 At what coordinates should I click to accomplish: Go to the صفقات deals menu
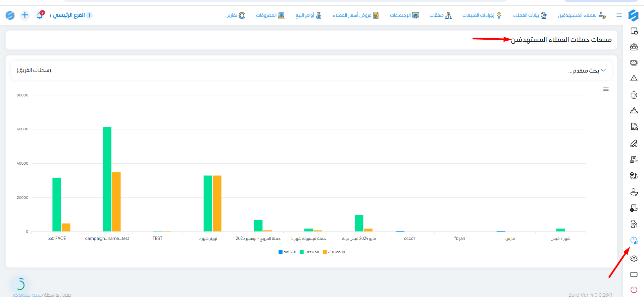pyautogui.click(x=440, y=15)
